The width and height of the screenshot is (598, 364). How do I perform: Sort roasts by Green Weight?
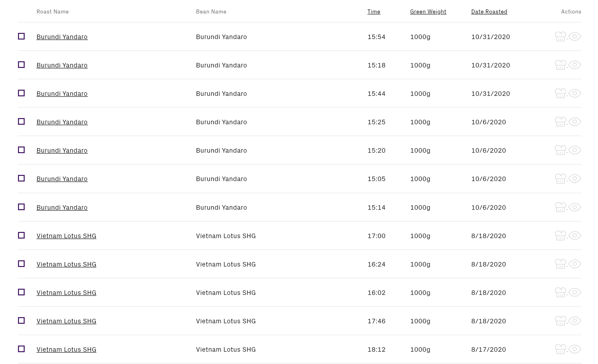(428, 12)
